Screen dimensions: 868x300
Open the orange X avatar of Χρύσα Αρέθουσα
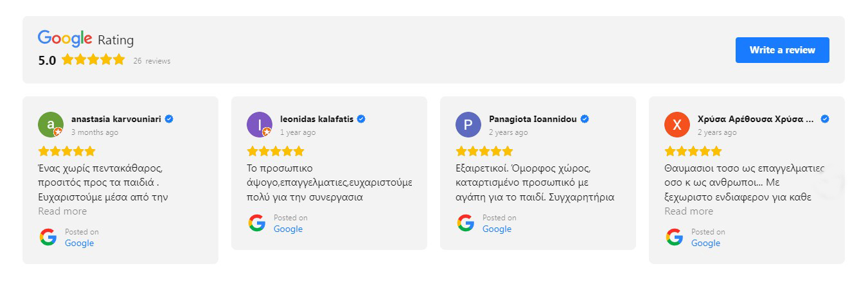[677, 125]
